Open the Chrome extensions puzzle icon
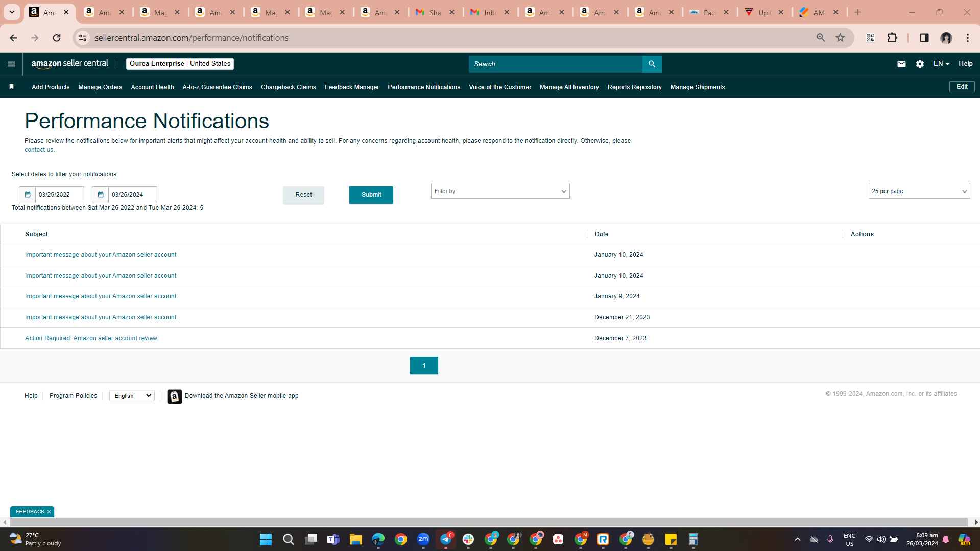Image resolution: width=980 pixels, height=551 pixels. tap(892, 38)
